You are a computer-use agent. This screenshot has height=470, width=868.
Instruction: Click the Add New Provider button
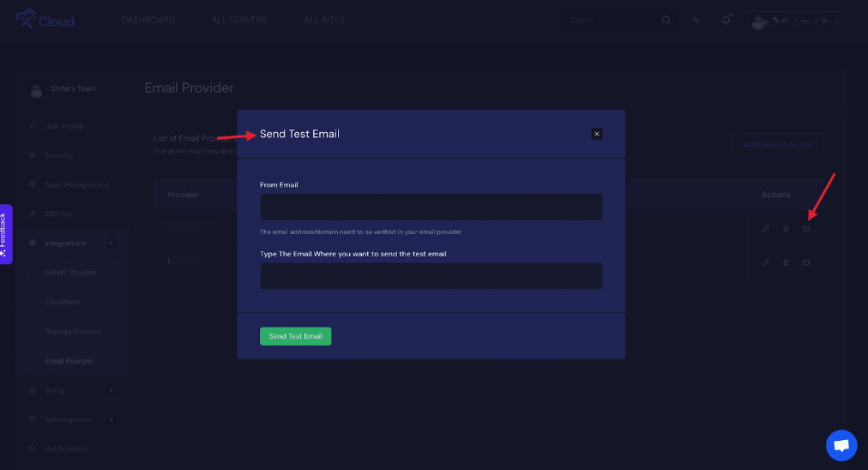[777, 144]
